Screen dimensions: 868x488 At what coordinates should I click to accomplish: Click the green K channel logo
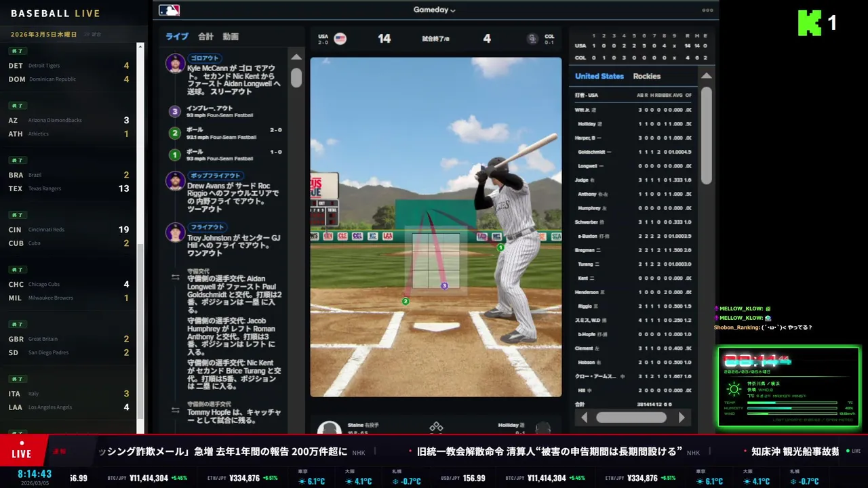click(810, 23)
